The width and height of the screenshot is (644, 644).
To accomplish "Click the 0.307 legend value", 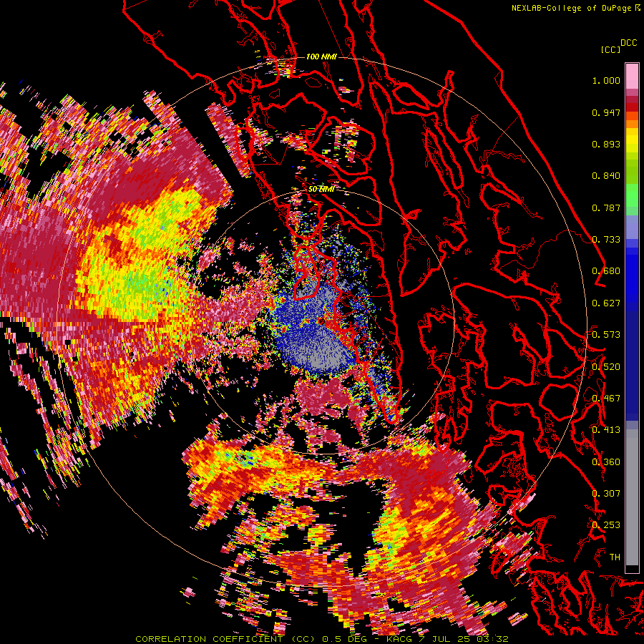I will click(606, 494).
